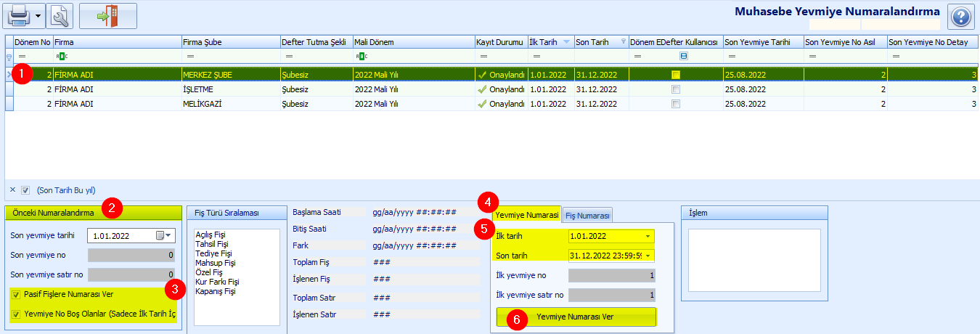Click the ABC filter icon under the Firma column
The image size is (980, 334).
(x=61, y=57)
